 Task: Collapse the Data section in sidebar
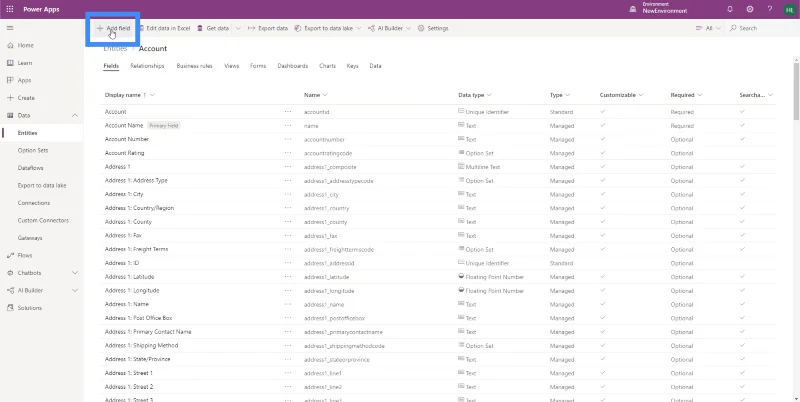click(75, 115)
